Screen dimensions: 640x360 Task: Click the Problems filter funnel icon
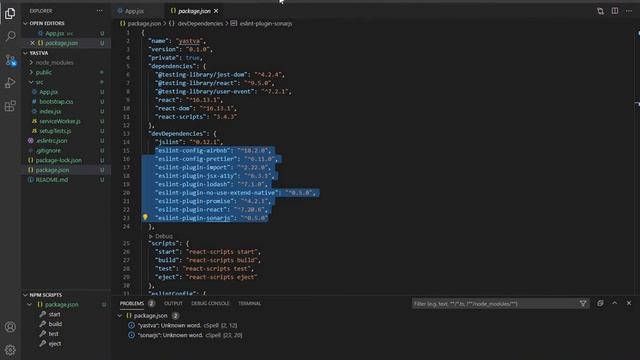(x=583, y=303)
